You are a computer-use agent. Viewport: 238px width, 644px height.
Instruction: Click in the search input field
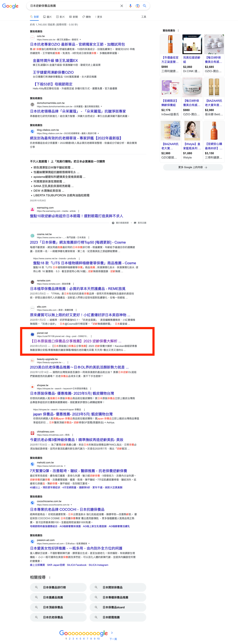[x=74, y=6]
